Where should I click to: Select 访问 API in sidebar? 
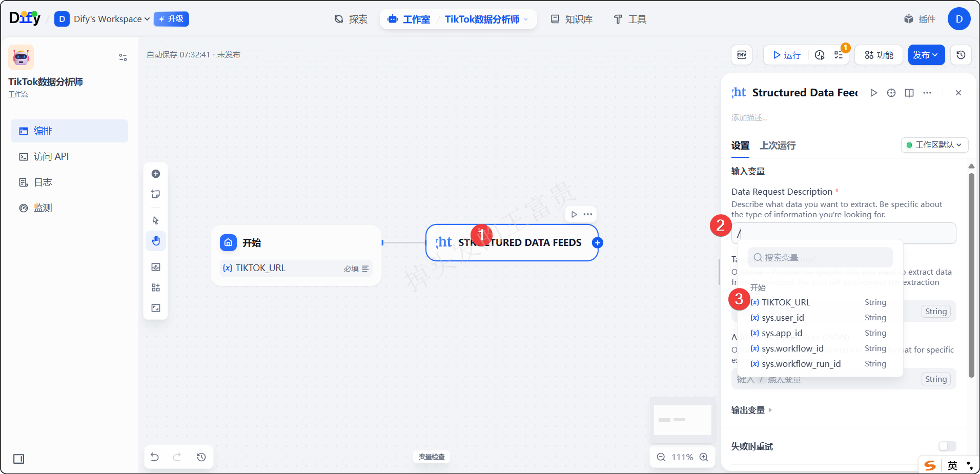pyautogui.click(x=69, y=156)
